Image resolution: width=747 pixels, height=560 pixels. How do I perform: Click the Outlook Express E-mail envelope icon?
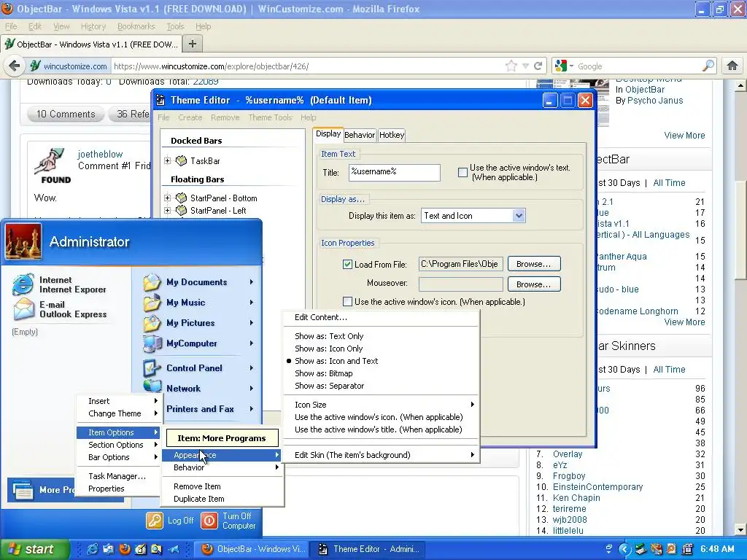pos(24,309)
